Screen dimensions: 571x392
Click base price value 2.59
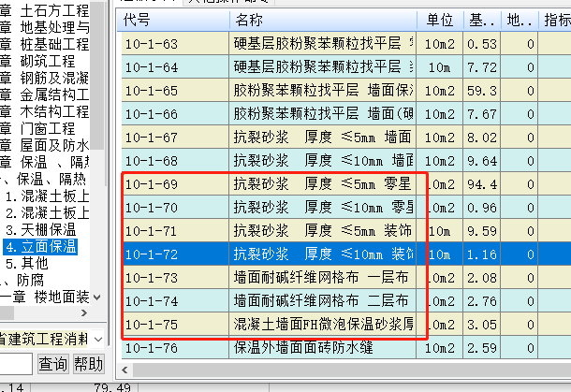(482, 348)
